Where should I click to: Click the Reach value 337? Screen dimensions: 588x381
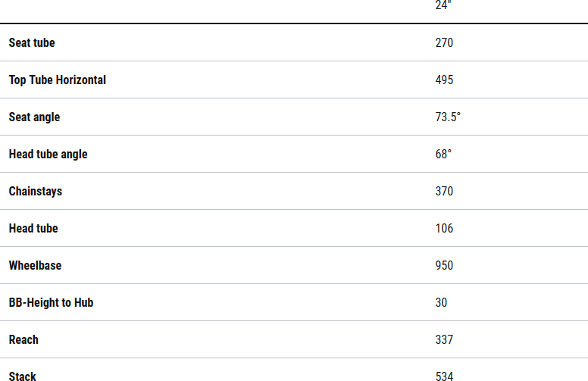(x=444, y=340)
